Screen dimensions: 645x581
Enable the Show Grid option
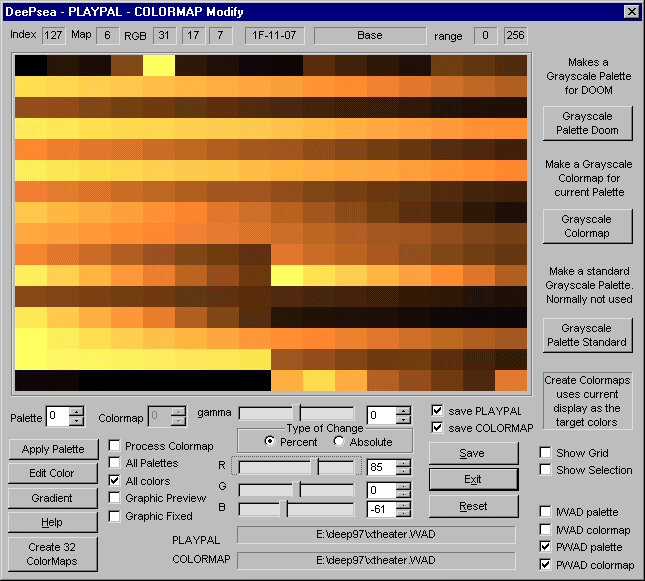[x=546, y=453]
